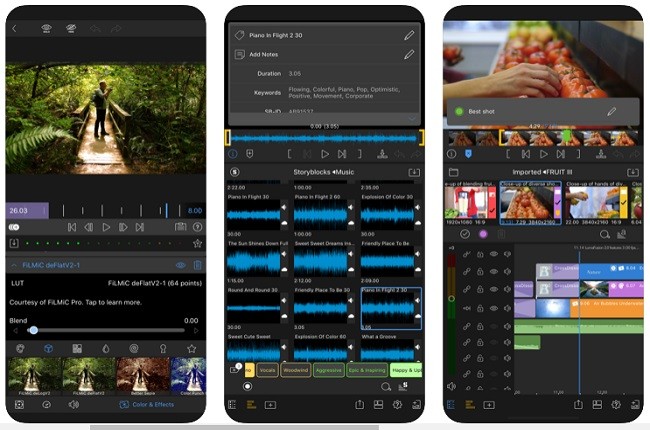
Task: Filter music by the Happy & Up tag
Action: (x=406, y=370)
